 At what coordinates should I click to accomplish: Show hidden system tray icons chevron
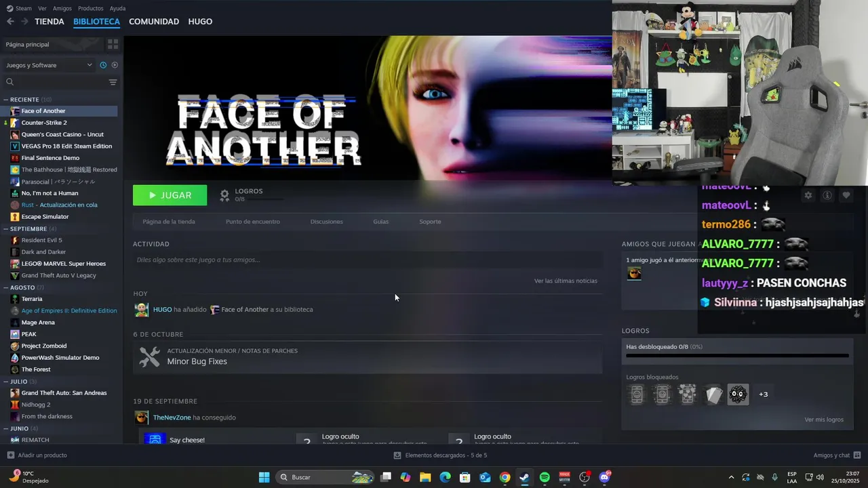tap(731, 477)
